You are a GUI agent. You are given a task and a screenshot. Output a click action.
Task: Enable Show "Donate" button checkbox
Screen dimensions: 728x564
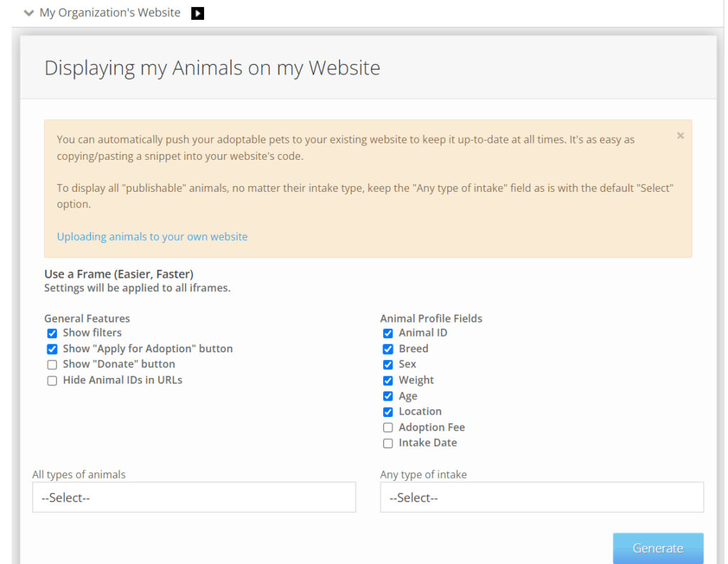[x=52, y=365]
